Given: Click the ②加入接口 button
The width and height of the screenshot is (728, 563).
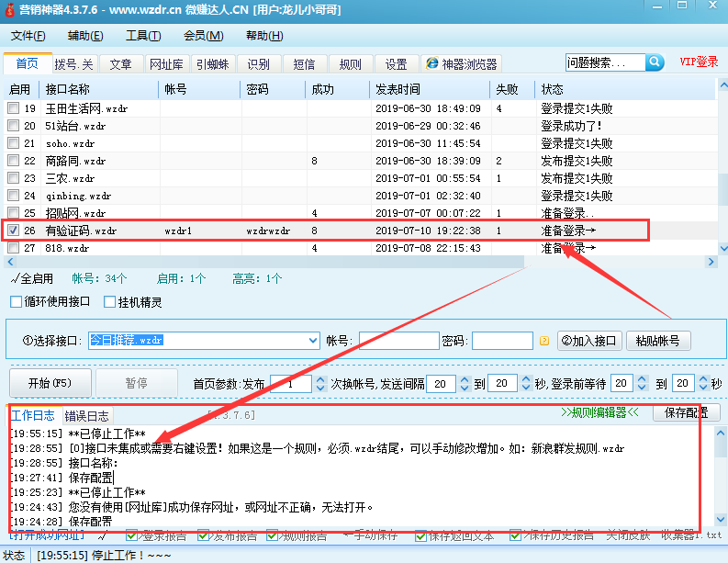Looking at the screenshot, I should click(588, 341).
